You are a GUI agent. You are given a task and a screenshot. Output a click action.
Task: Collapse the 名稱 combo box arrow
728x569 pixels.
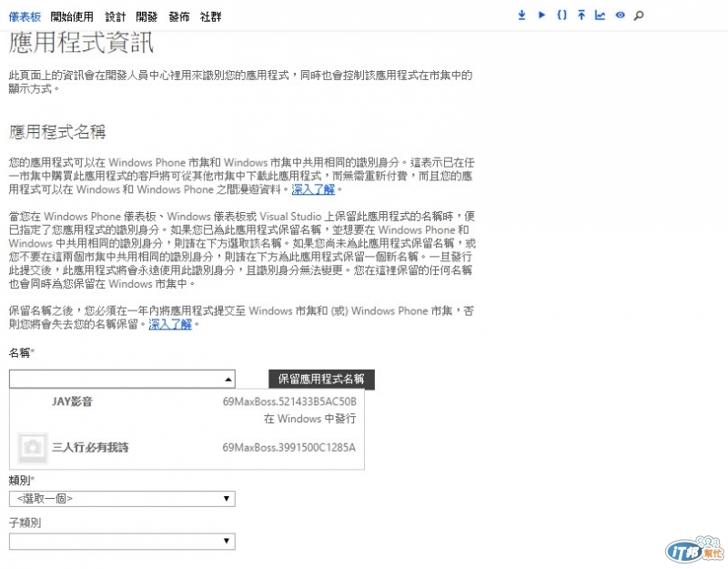pyautogui.click(x=227, y=379)
